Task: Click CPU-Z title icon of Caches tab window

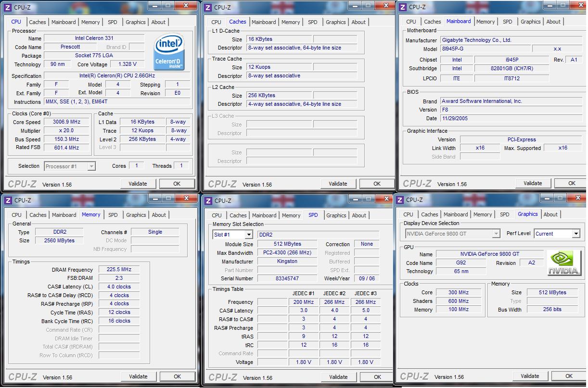Action: coord(208,7)
